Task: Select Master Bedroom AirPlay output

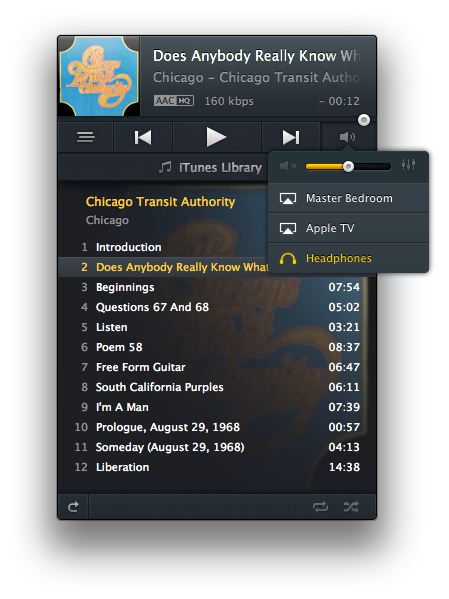Action: coord(348,198)
